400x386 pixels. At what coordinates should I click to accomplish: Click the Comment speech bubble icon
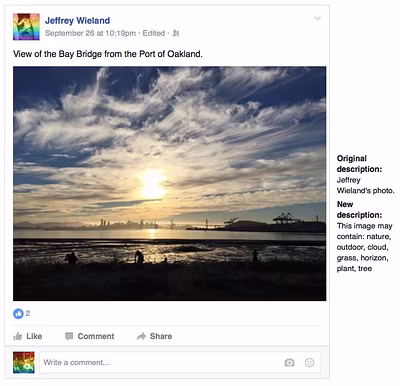[69, 336]
